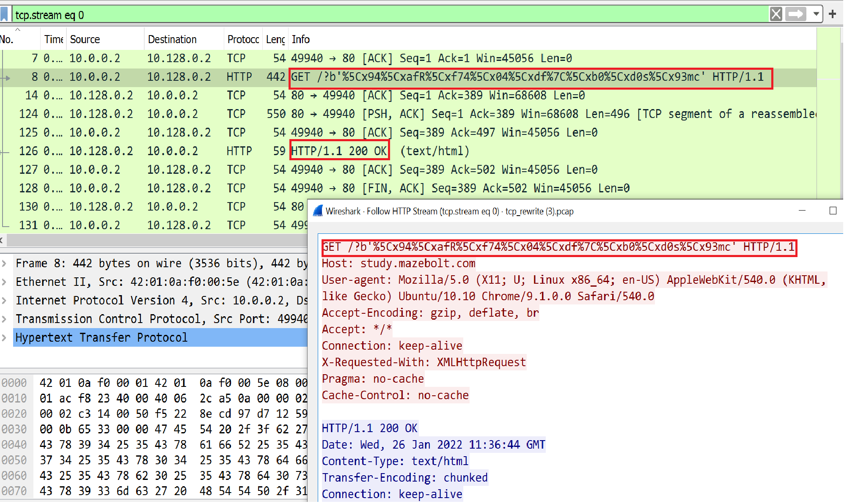Minimize the Follow HTTP Stream dialog
This screenshot has height=504, width=847.
[x=802, y=211]
